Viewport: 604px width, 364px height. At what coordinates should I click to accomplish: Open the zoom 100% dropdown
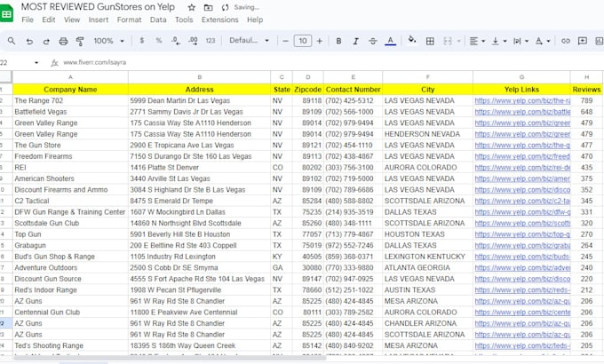pyautogui.click(x=108, y=41)
